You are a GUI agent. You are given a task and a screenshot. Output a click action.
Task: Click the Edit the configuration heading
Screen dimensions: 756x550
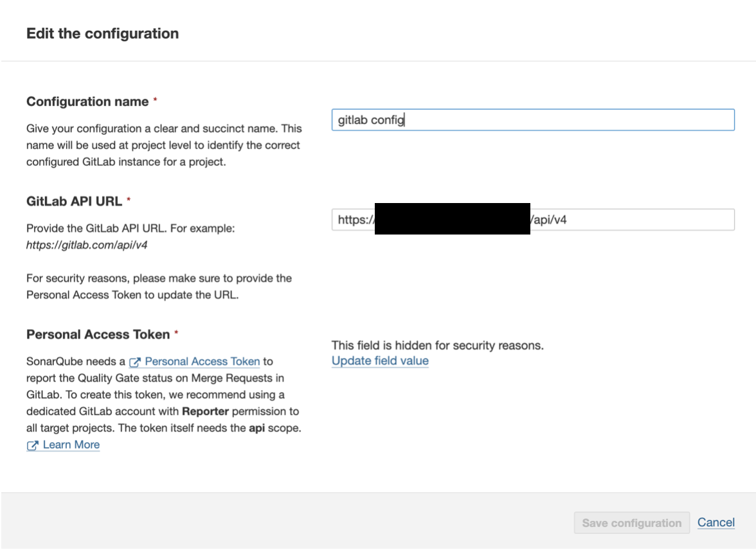click(x=101, y=33)
